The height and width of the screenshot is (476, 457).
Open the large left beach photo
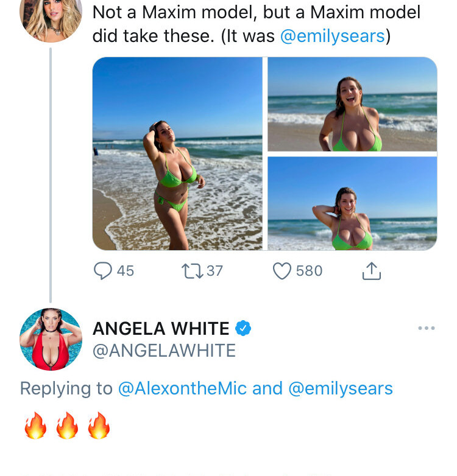[177, 153]
